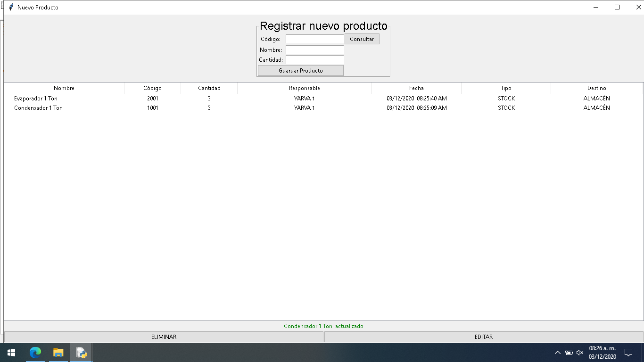Screen dimensions: 644x362
Task: Click the feather window title icon
Action: pyautogui.click(x=11, y=7)
